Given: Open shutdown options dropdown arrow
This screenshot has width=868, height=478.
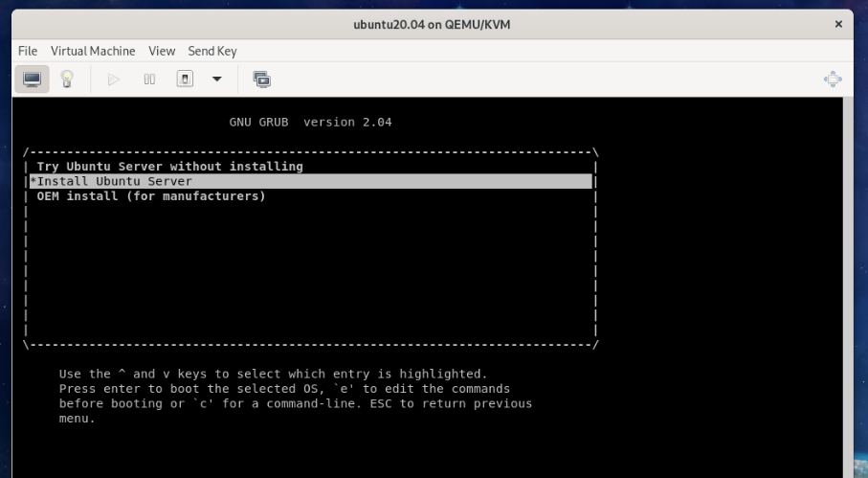Looking at the screenshot, I should (217, 80).
